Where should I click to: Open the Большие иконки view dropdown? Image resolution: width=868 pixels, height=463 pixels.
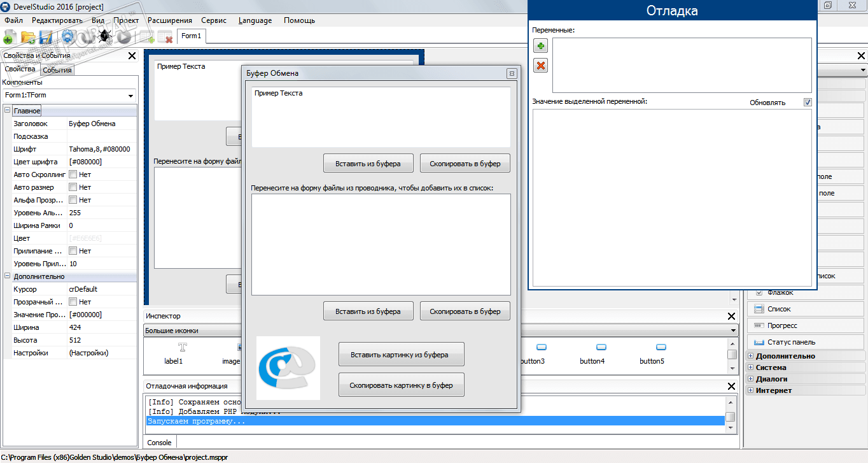click(x=732, y=331)
